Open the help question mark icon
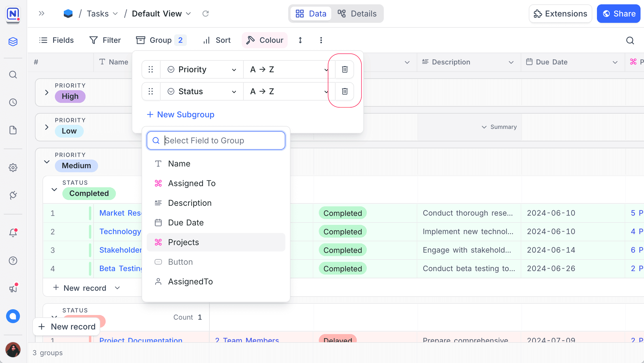 point(13,261)
